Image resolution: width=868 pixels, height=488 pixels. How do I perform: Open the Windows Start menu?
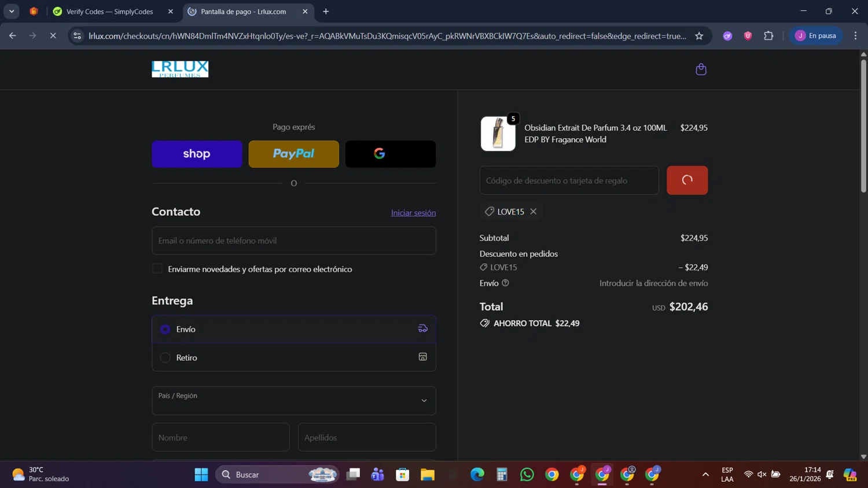[201, 475]
